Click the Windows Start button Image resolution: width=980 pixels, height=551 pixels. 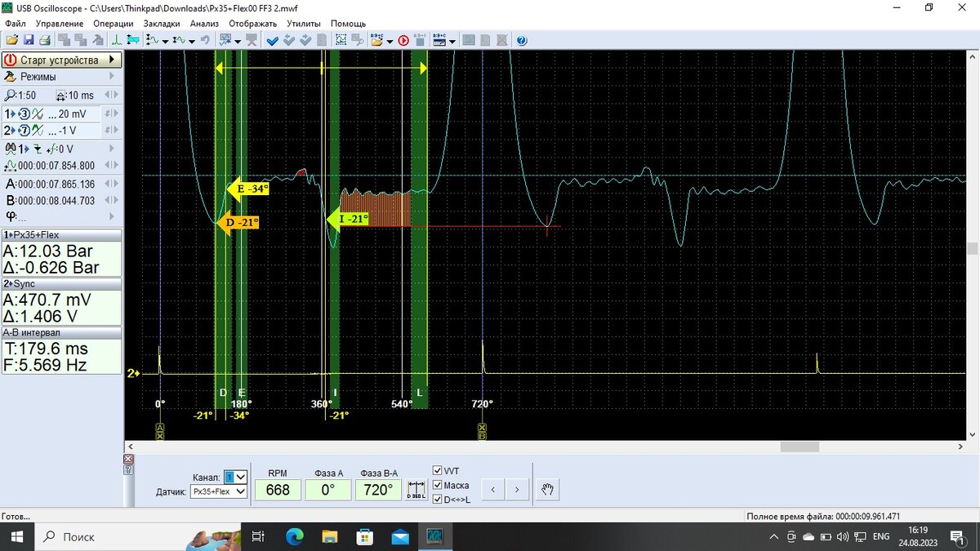tap(16, 536)
